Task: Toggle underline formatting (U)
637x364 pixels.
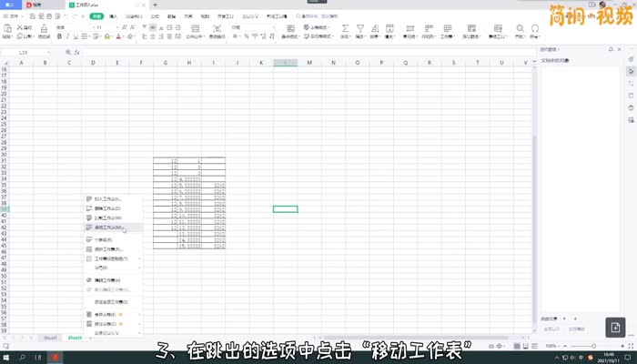Action: (76, 36)
